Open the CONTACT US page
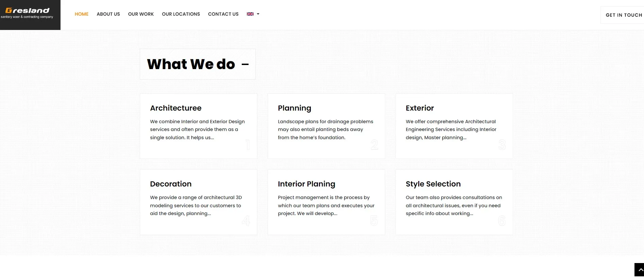This screenshot has width=644, height=277. pos(223,14)
